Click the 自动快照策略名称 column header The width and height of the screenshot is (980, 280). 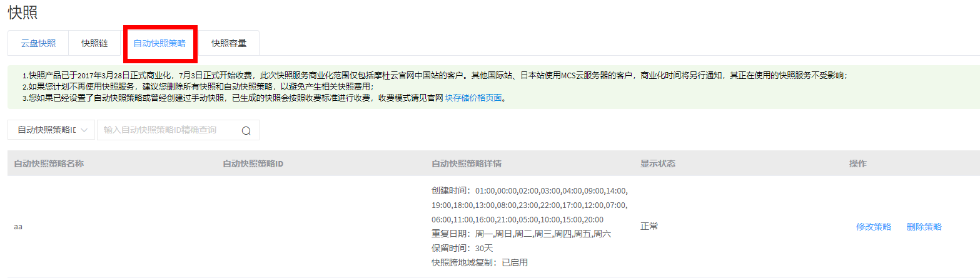pos(49,163)
